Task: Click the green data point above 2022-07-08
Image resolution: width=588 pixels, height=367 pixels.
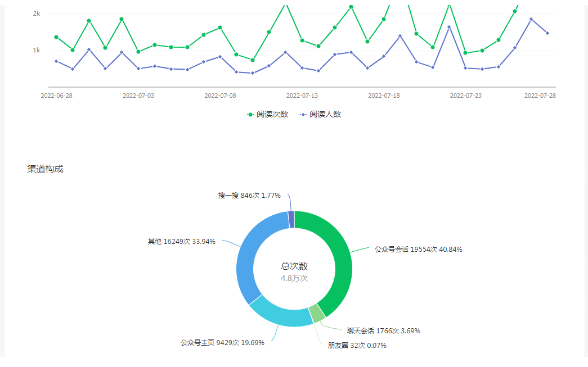Action: [220, 28]
